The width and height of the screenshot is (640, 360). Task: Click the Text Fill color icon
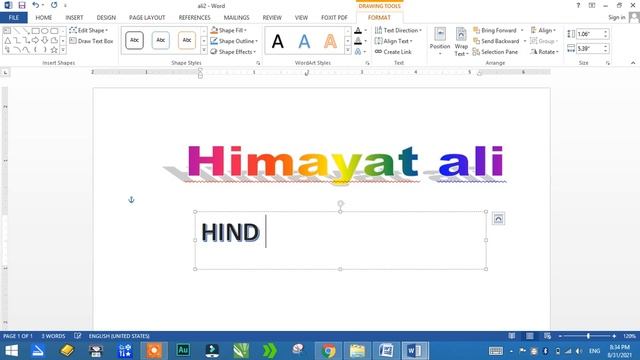tap(358, 30)
